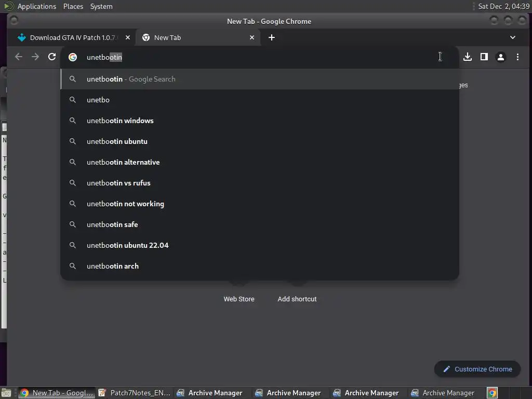Select the New Tab tab

tap(198, 37)
